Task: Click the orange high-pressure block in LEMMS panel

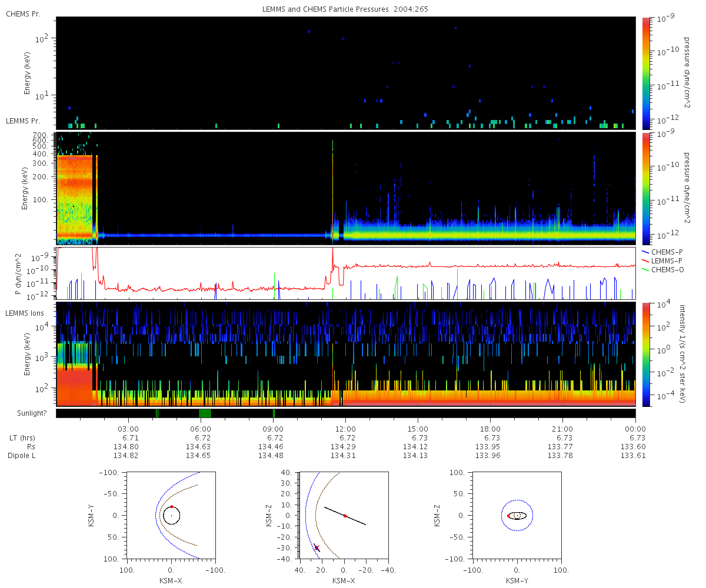Action: coord(75,196)
